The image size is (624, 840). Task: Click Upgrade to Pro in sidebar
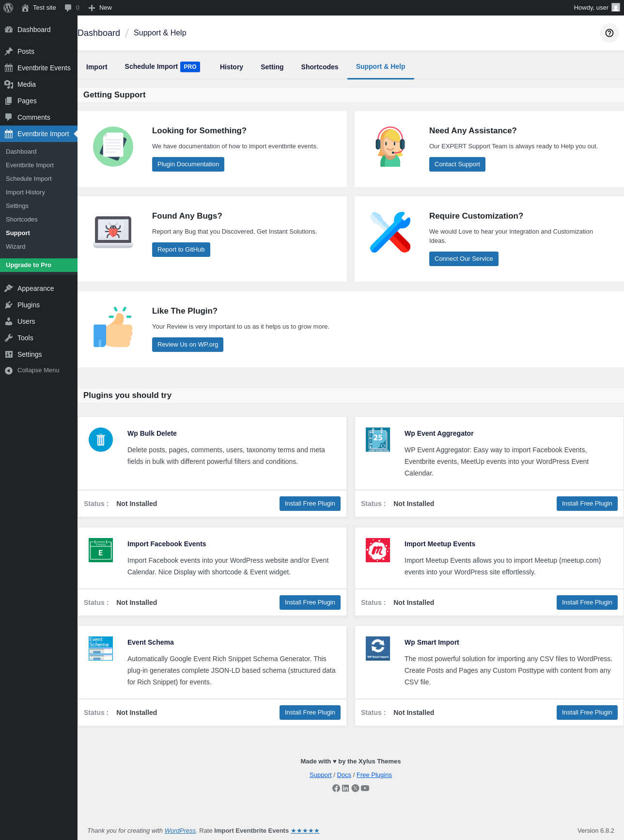[39, 265]
